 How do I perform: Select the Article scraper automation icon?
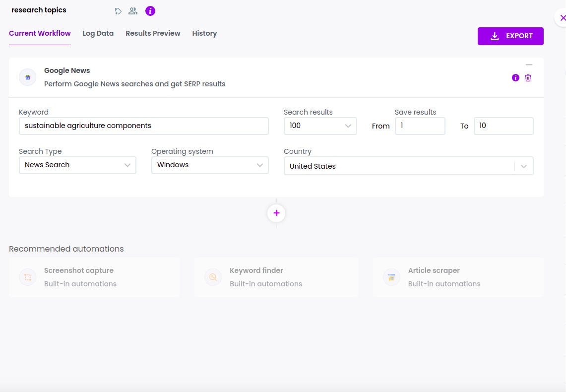click(391, 277)
